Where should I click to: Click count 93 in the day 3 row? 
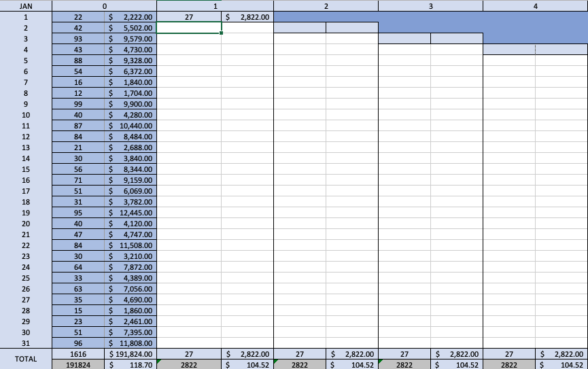pyautogui.click(x=78, y=39)
